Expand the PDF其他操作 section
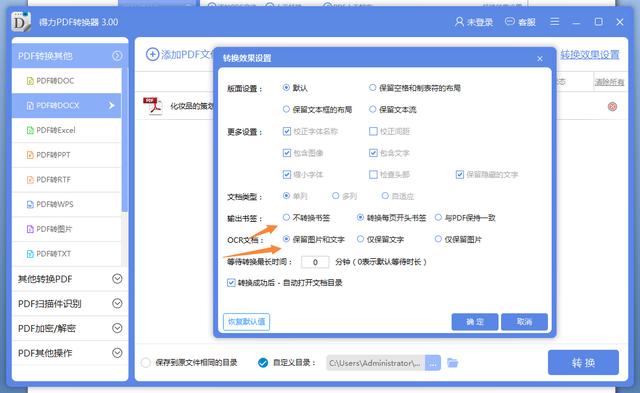This screenshot has height=393, width=640. click(70, 353)
